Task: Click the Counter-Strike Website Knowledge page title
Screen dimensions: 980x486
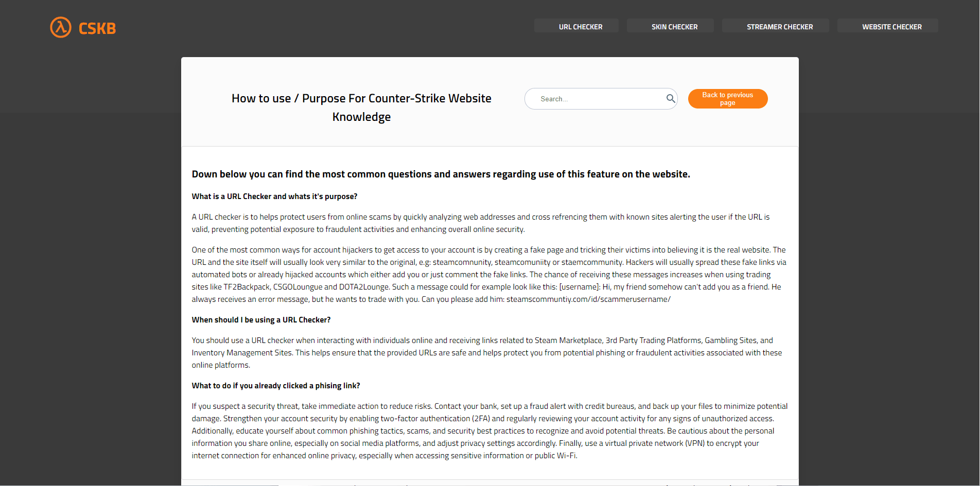Action: pos(361,107)
